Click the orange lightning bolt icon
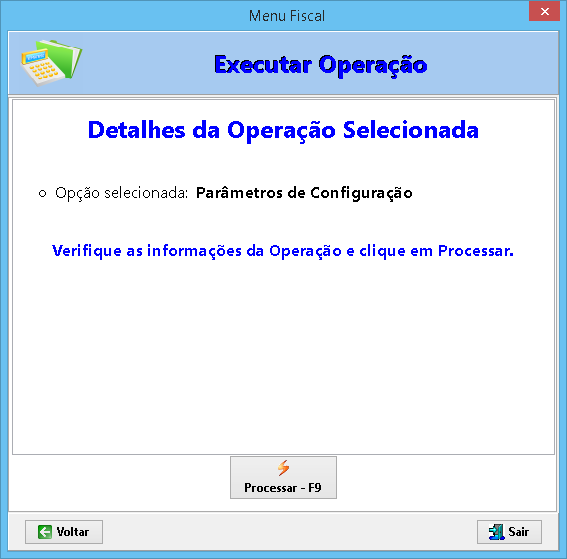 284,468
